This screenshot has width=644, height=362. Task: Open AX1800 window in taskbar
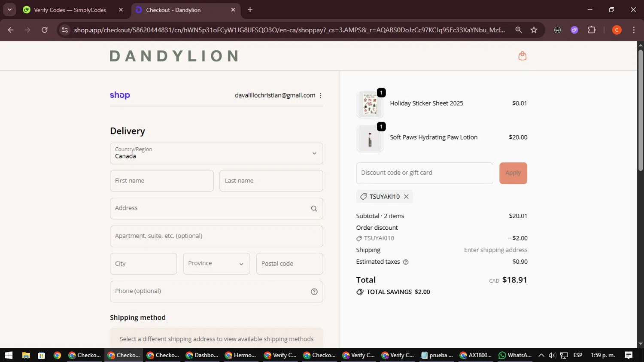476,355
